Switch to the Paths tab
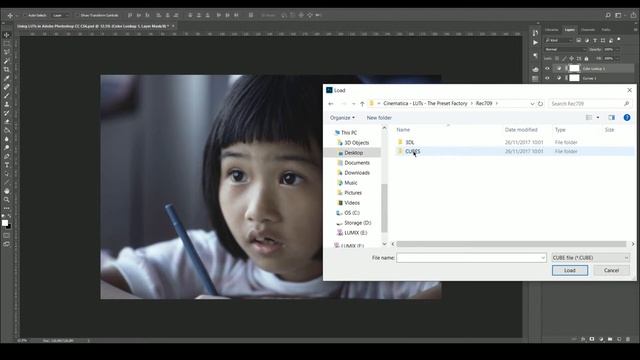Screen dimensions: 640x360 pos(606,30)
